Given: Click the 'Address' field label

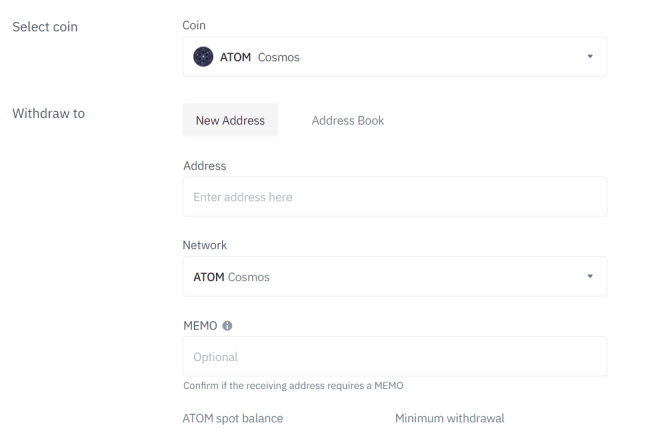Looking at the screenshot, I should [x=204, y=165].
